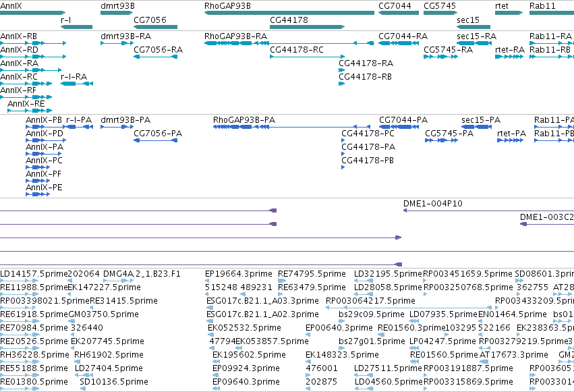The height and width of the screenshot is (392, 574).
Task: Click the rtet-RA transcript label
Action: click(509, 50)
